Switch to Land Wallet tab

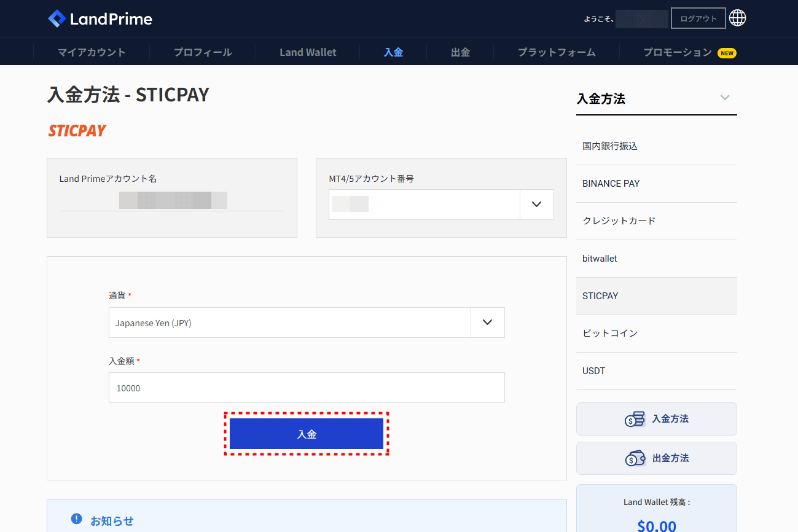[x=308, y=52]
